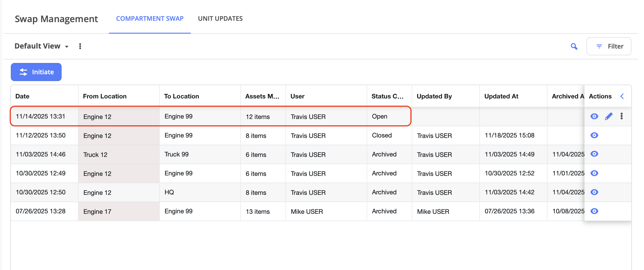
Task: Sort by the Date column header
Action: [23, 96]
